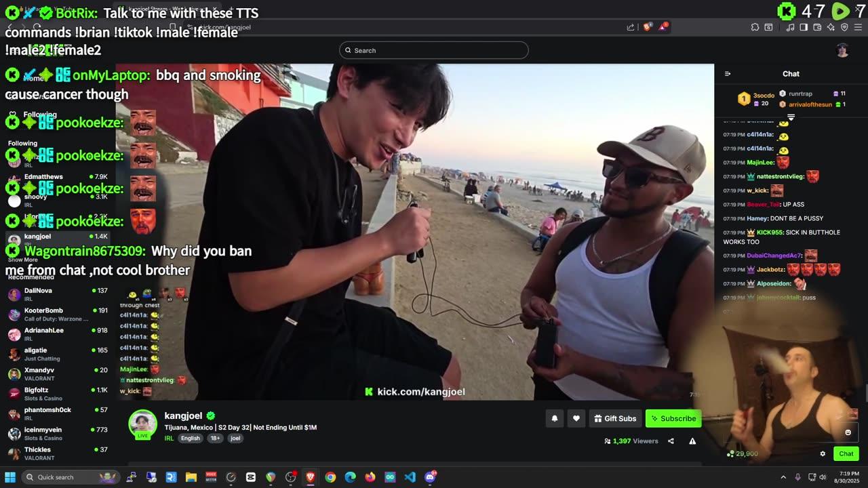Click the notification bell for kangjoel

point(554,418)
